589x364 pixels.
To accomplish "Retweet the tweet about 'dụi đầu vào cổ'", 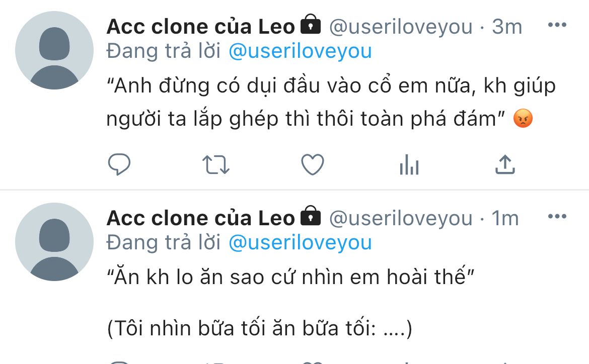I will tap(215, 164).
